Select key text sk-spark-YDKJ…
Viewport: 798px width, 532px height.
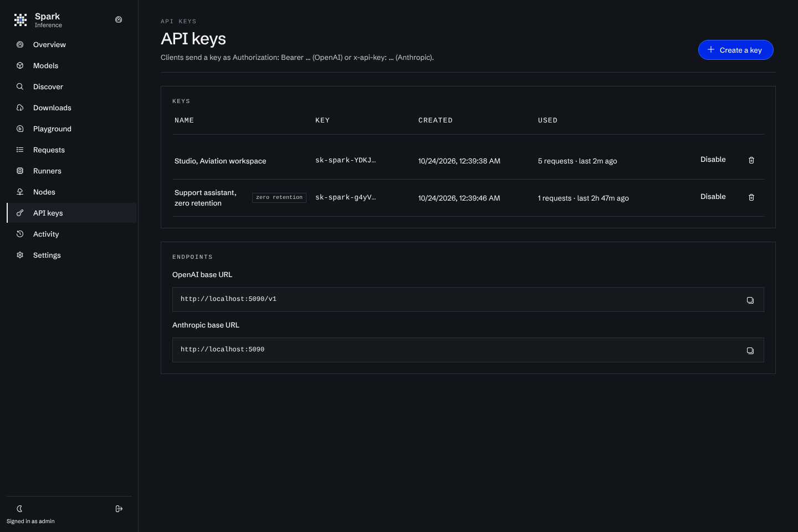tap(345, 160)
